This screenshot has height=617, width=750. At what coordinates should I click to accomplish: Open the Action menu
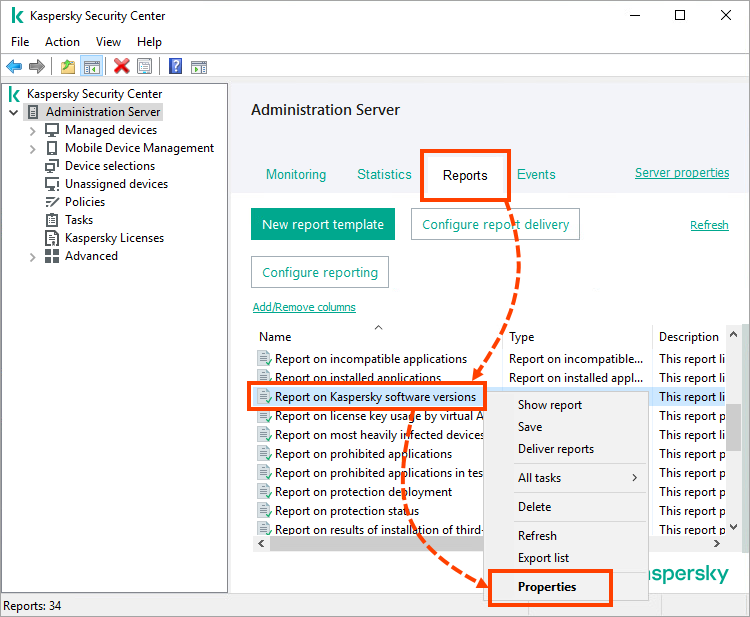coord(62,42)
